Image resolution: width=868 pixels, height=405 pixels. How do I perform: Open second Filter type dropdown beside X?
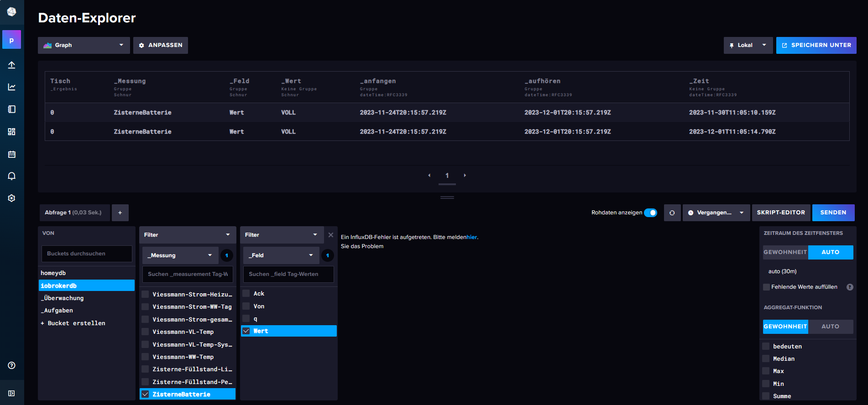coord(282,235)
